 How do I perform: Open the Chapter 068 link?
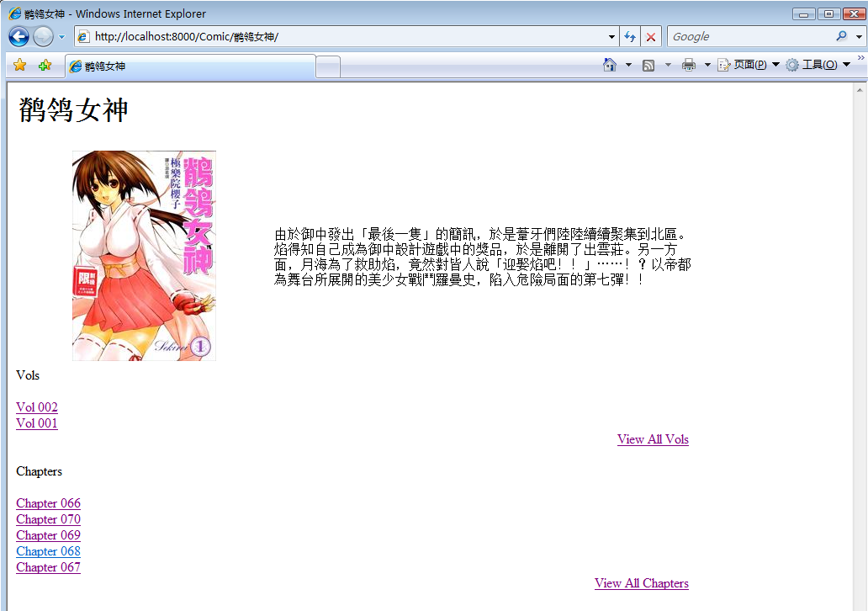click(48, 551)
